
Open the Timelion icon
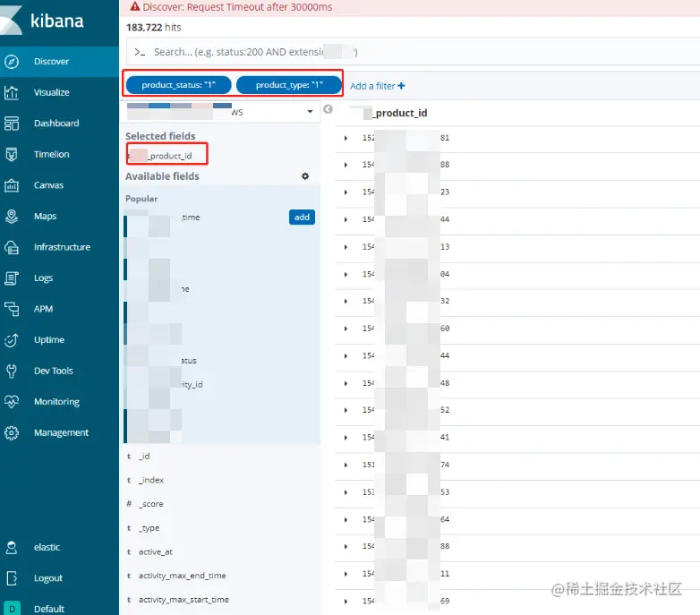tap(11, 154)
